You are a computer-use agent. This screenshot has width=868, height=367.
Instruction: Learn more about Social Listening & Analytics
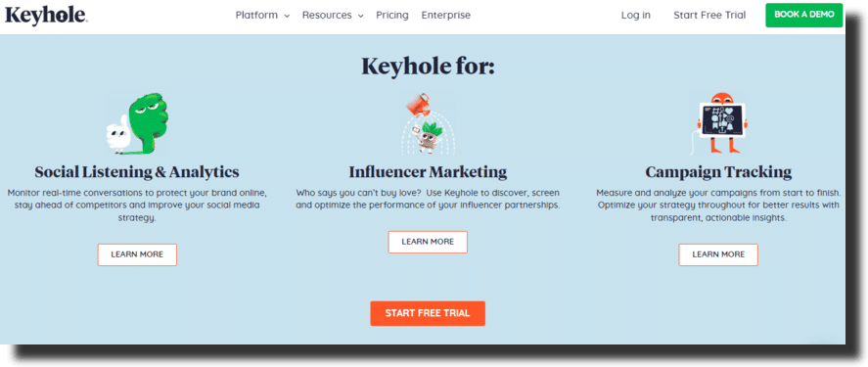[137, 254]
